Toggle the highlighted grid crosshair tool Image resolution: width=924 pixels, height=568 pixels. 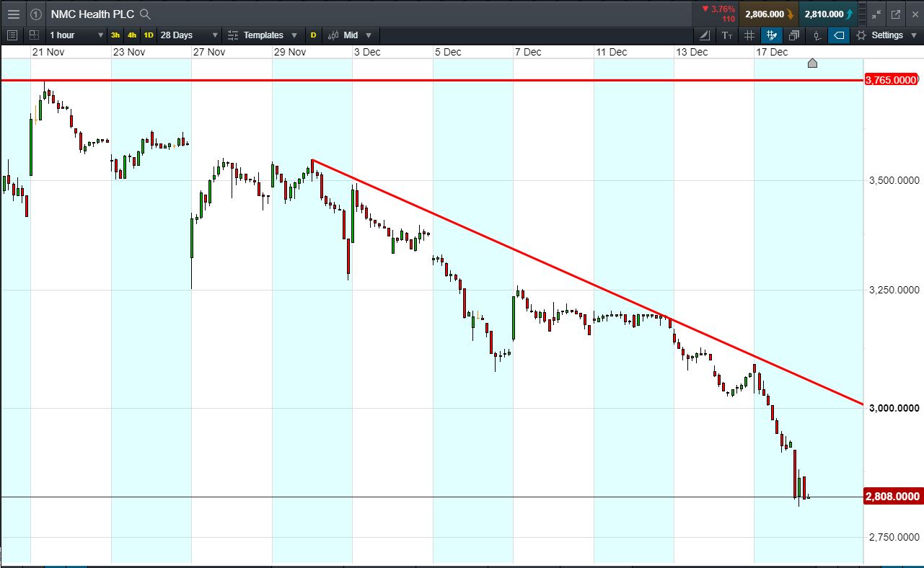pyautogui.click(x=772, y=35)
